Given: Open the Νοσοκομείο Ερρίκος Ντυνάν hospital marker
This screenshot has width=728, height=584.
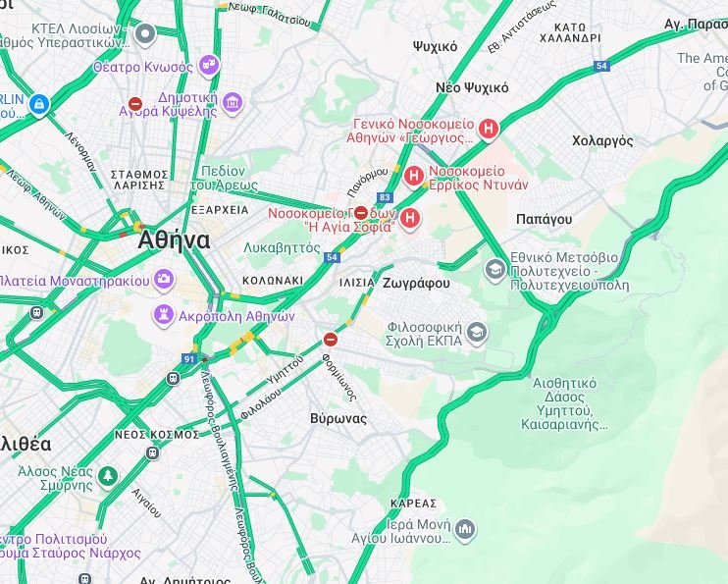Looking at the screenshot, I should click(x=413, y=177).
